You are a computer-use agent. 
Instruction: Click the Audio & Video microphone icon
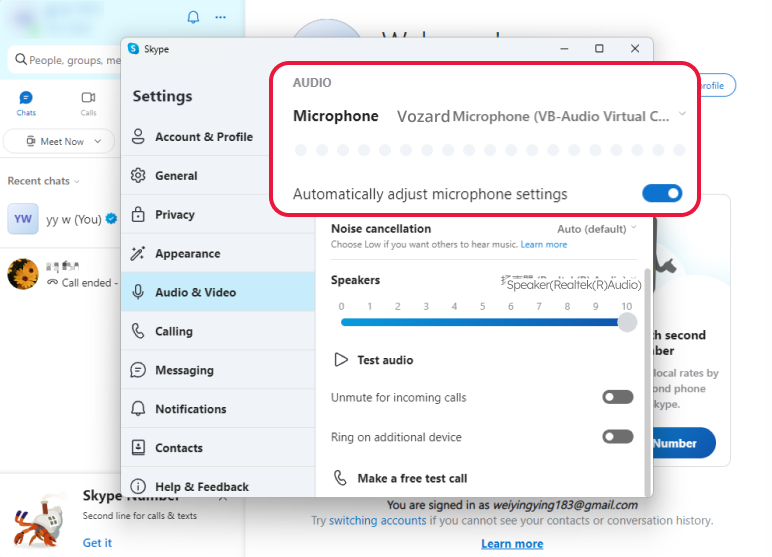pos(138,292)
